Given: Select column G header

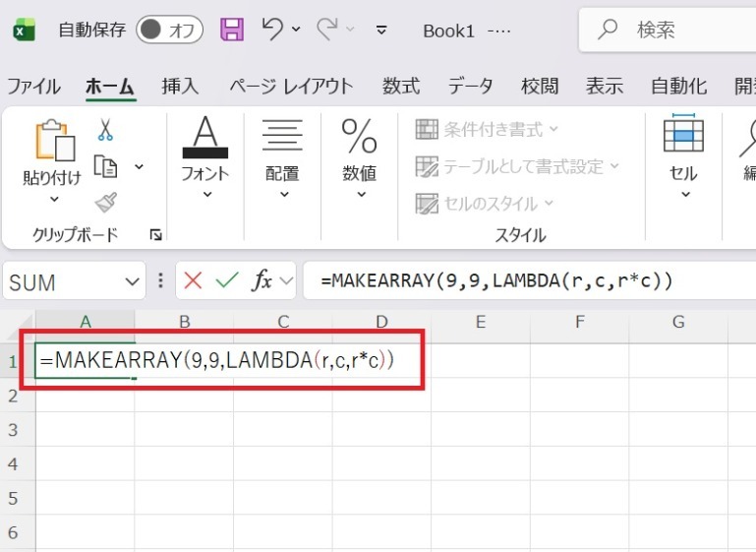Looking at the screenshot, I should tap(678, 322).
